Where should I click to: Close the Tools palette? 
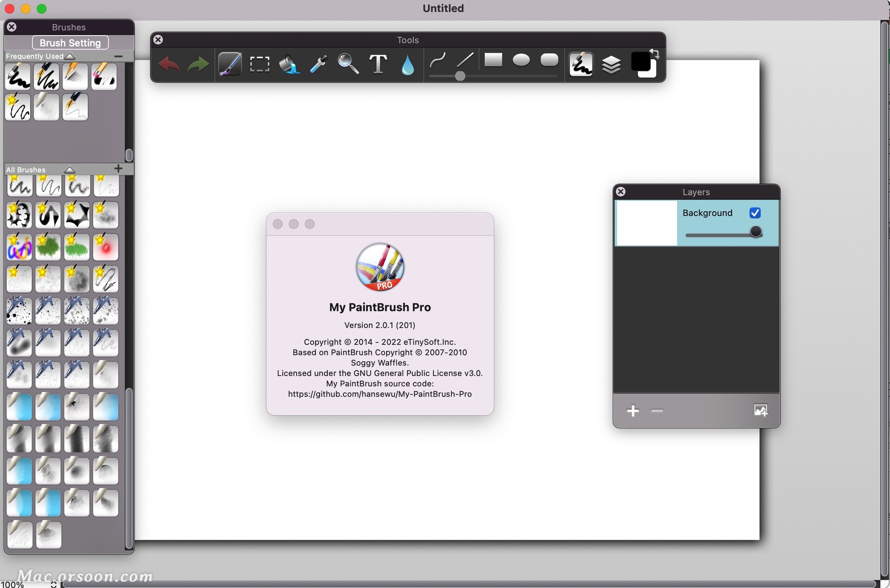point(158,40)
